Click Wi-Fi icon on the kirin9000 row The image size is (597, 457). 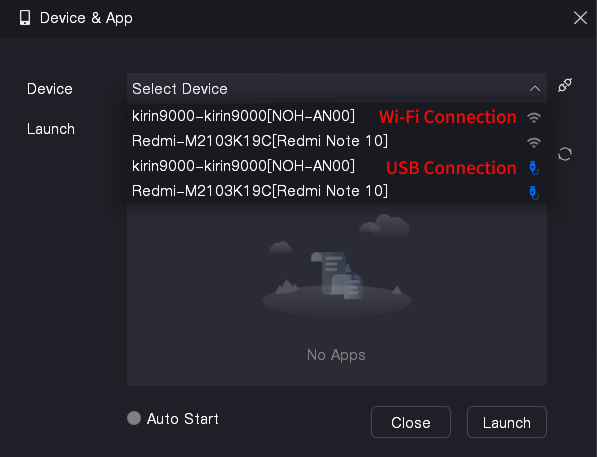[x=534, y=118]
